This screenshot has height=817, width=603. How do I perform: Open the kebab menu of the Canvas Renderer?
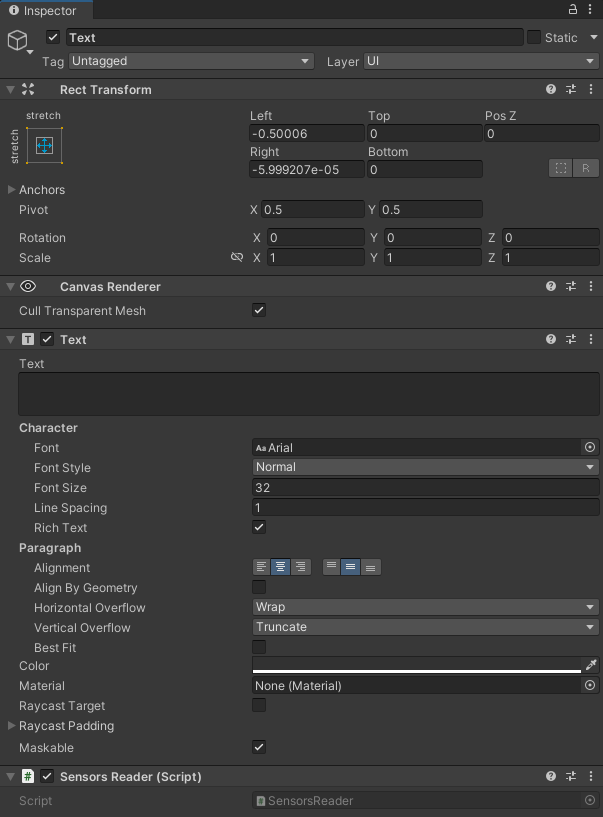pos(591,286)
